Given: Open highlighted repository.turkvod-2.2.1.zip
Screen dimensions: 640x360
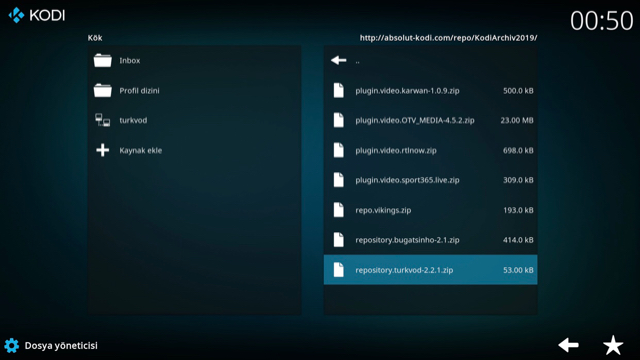Looking at the screenshot, I should (x=431, y=270).
